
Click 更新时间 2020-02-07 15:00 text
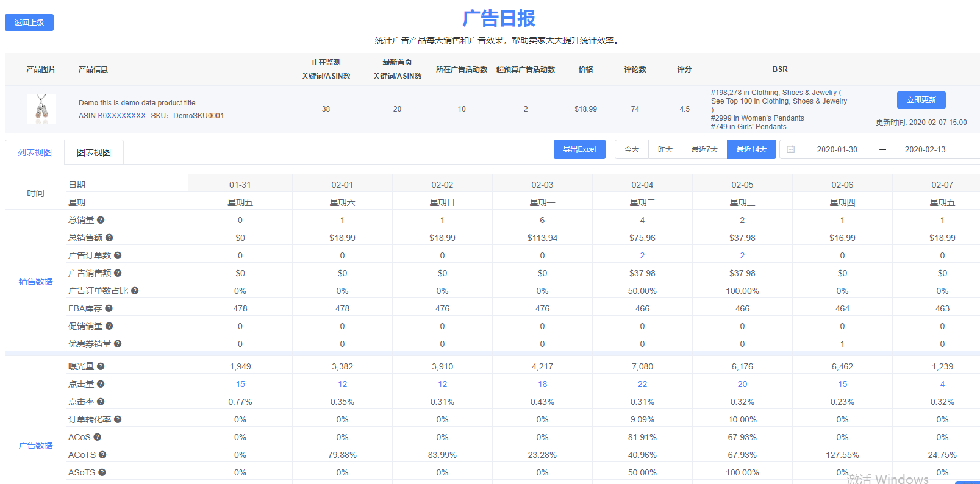pos(921,123)
